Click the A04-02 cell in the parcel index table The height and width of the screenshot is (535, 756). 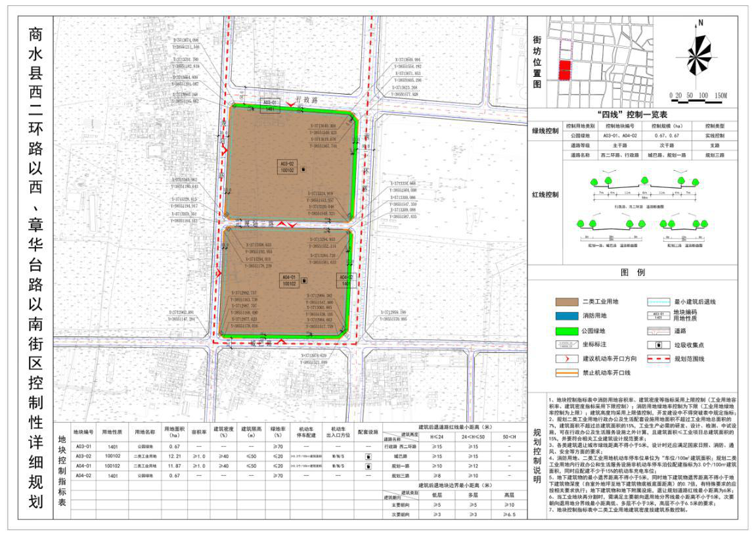coord(83,476)
